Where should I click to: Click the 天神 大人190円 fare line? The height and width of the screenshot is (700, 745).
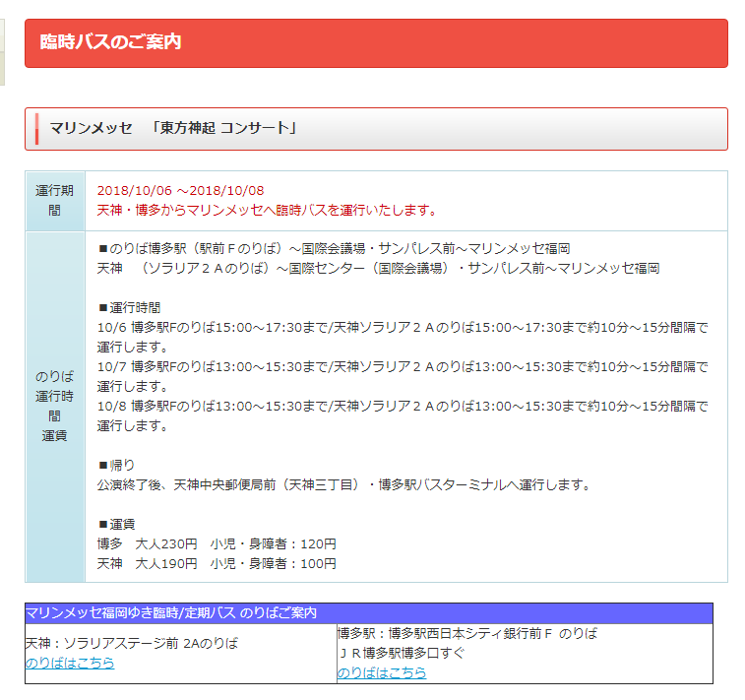coord(217,563)
